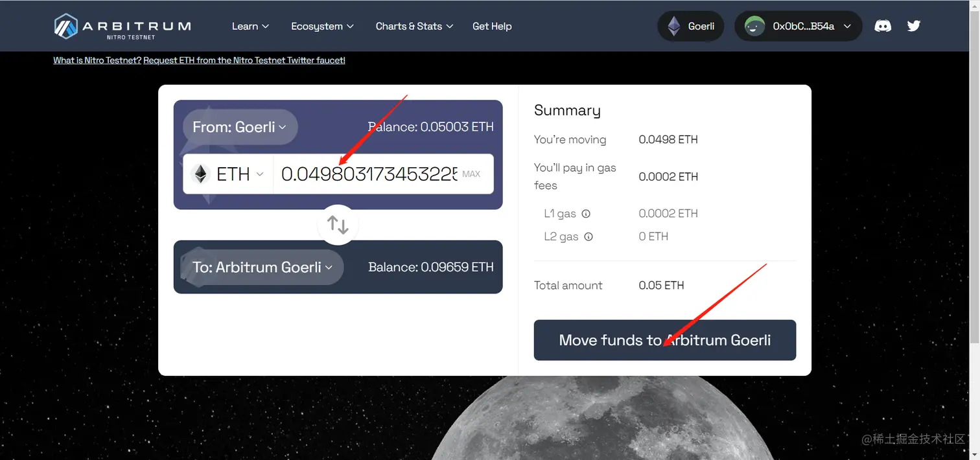Expand the Ecosystem menu

[322, 26]
